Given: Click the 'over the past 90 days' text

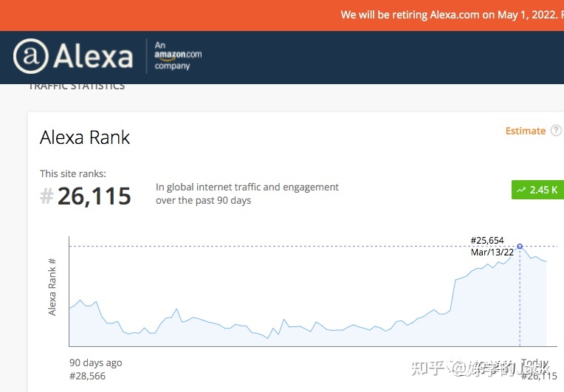Looking at the screenshot, I should (x=203, y=200).
